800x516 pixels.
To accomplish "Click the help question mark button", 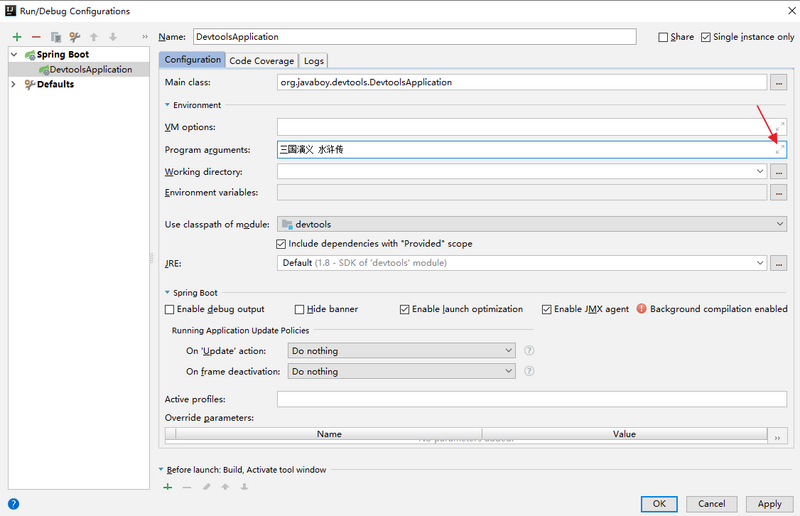I will coord(13,504).
